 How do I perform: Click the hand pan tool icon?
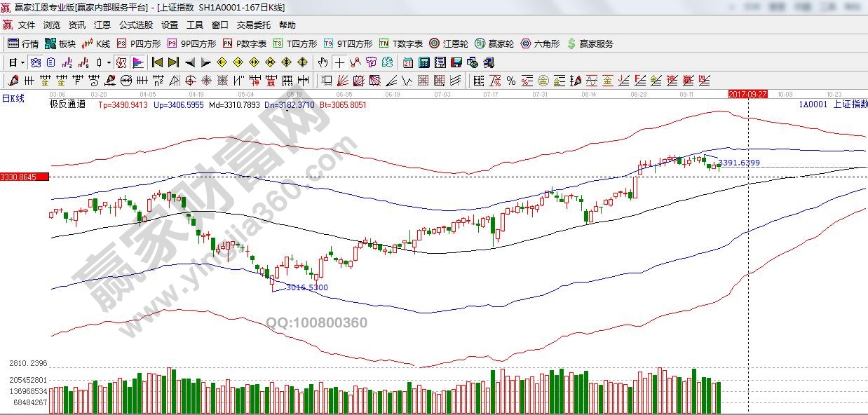323,62
